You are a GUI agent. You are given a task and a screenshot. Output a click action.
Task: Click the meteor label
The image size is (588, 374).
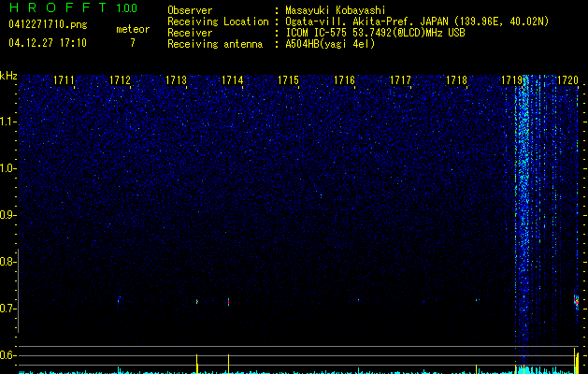click(x=133, y=29)
